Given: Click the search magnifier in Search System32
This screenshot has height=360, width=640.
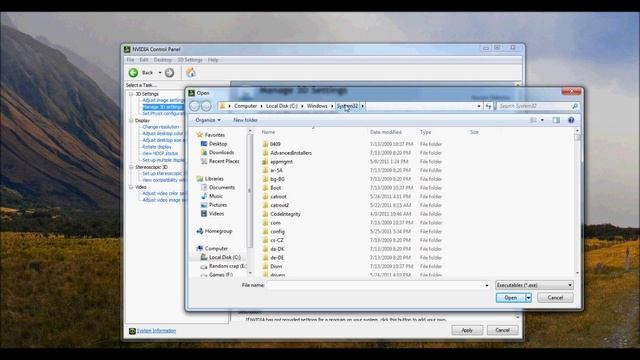Looking at the screenshot, I should (x=575, y=106).
